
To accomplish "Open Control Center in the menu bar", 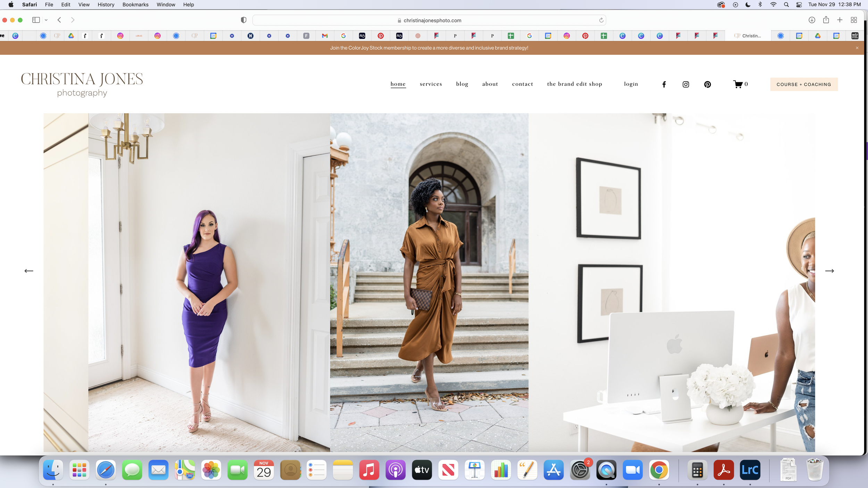I will [799, 5].
